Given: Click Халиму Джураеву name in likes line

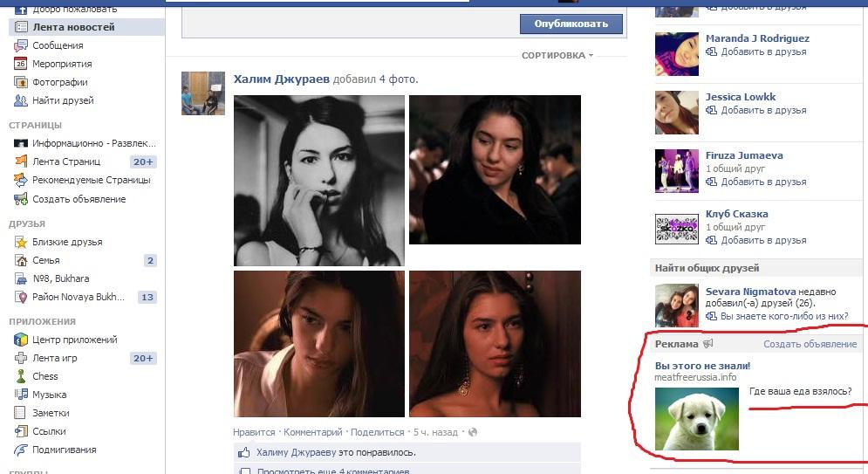Looking at the screenshot, I should [296, 452].
